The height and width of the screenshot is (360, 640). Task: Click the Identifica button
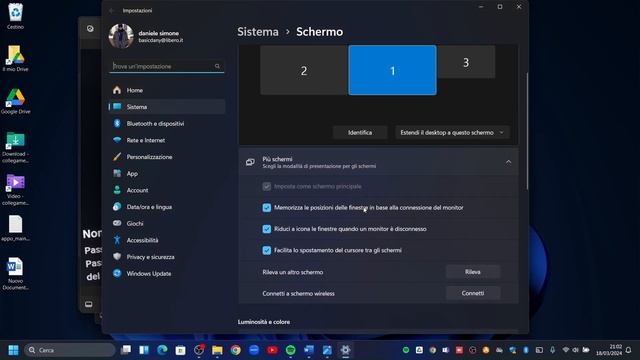(x=360, y=133)
